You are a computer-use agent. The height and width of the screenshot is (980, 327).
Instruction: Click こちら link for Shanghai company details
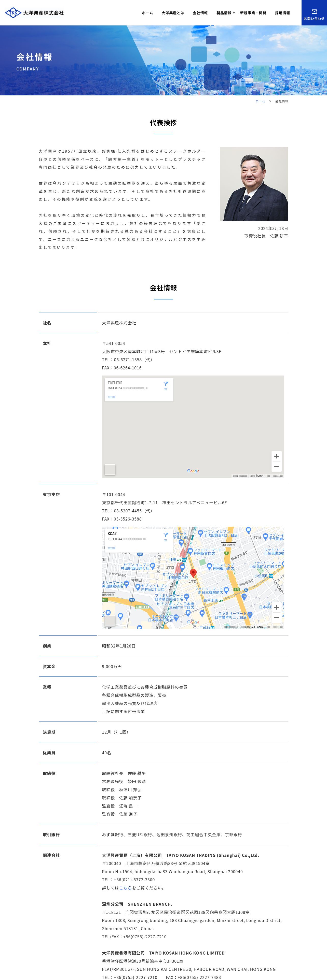tap(125, 888)
